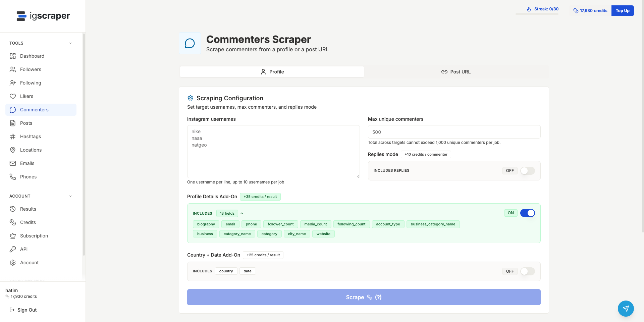Click the igscraper logo icon
Image resolution: width=644 pixels, height=322 pixels.
click(21, 16)
